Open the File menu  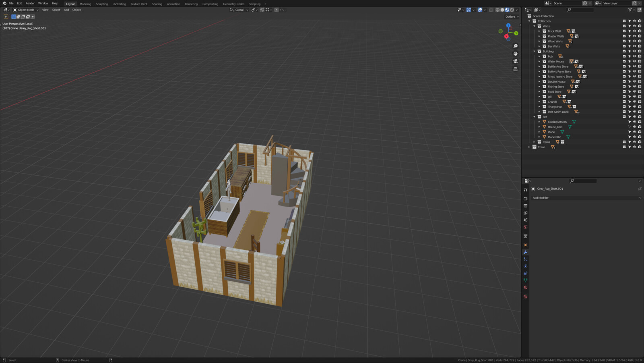pos(11,3)
